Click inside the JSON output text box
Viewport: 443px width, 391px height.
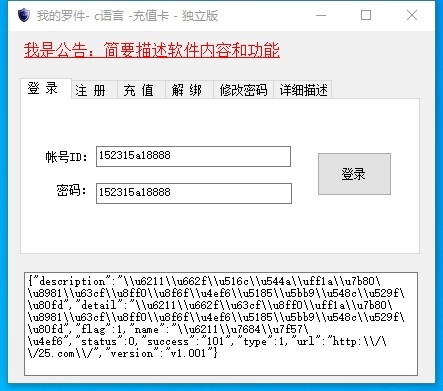coord(221,324)
